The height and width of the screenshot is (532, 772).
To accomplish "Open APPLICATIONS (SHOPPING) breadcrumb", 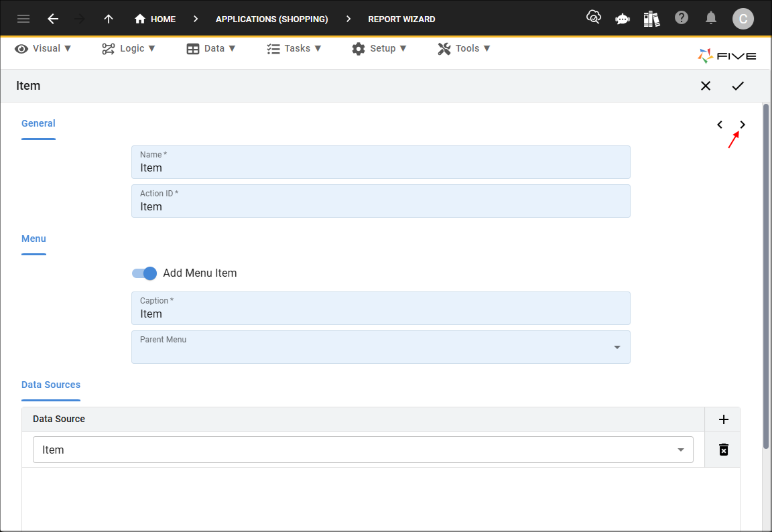I will pos(272,19).
